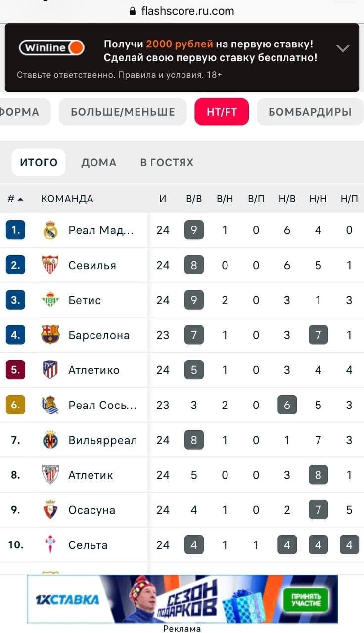Click the Winline logo in banner
This screenshot has height=633, width=364.
pos(52,48)
